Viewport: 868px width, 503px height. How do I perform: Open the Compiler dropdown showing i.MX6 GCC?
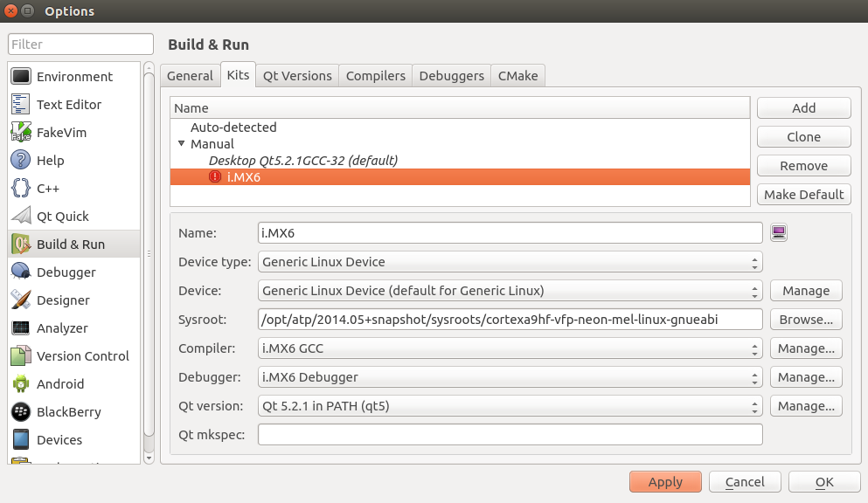[510, 348]
